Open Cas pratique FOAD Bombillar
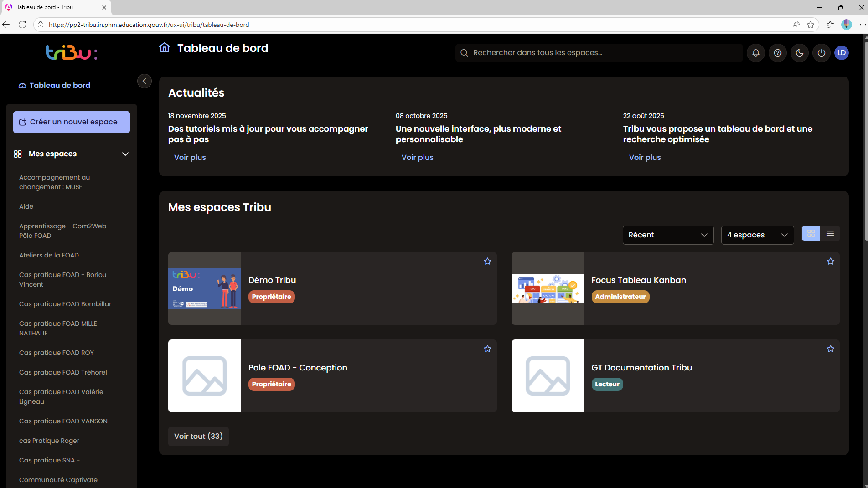The width and height of the screenshot is (868, 488). pos(65,304)
